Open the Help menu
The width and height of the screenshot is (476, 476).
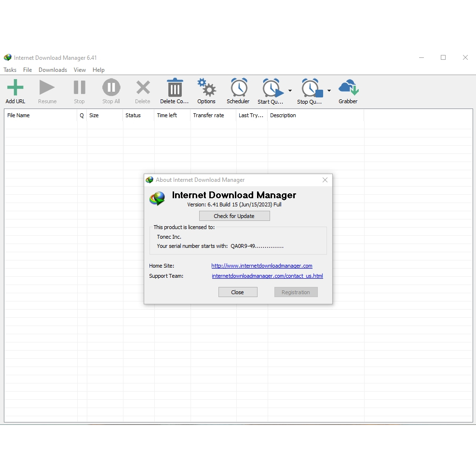98,70
